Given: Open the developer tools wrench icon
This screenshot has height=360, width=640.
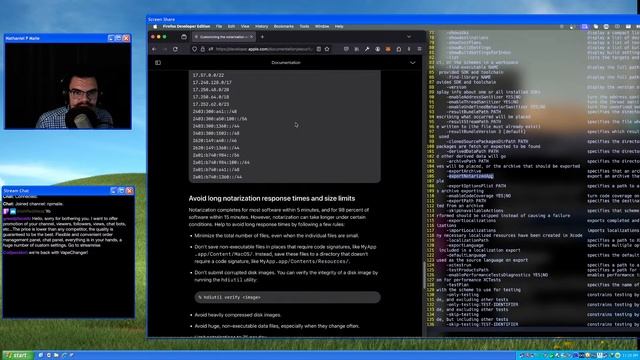Looking at the screenshot, I should (x=367, y=49).
